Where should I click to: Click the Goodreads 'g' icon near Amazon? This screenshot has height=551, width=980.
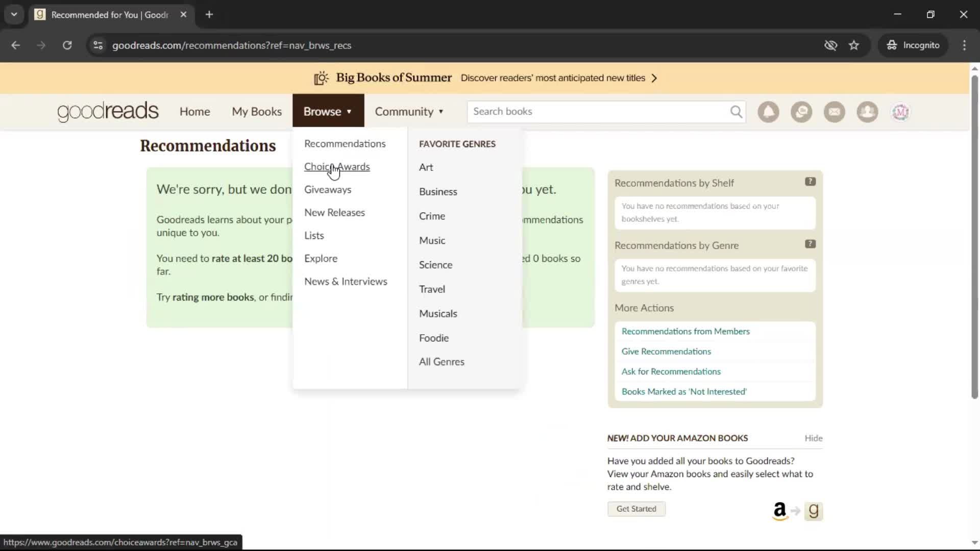click(x=814, y=511)
